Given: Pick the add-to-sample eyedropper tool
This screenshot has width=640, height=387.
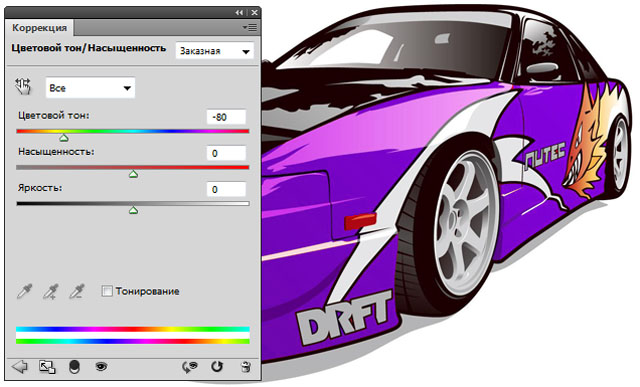Looking at the screenshot, I should [51, 291].
